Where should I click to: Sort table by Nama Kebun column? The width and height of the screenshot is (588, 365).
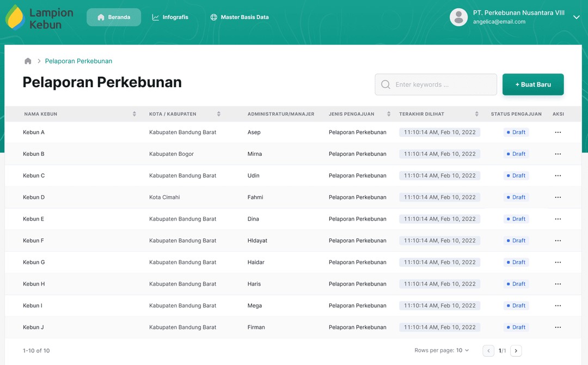point(134,114)
